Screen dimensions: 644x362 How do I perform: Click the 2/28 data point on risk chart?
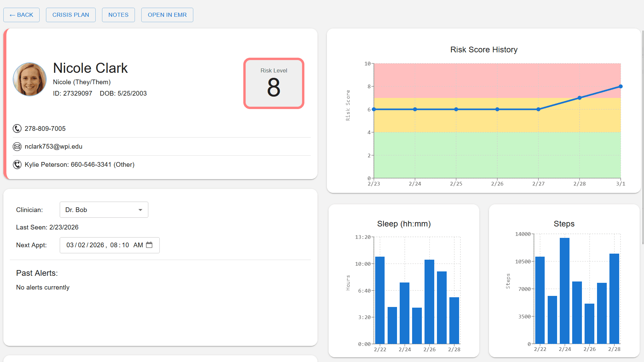coord(580,98)
